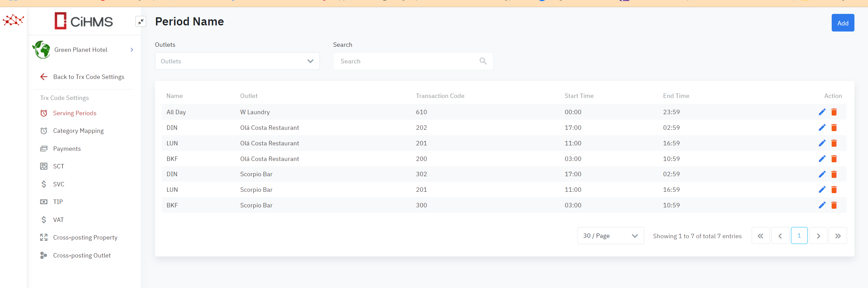This screenshot has height=288, width=868.
Task: Click the edit pencil for All Day row
Action: point(822,112)
